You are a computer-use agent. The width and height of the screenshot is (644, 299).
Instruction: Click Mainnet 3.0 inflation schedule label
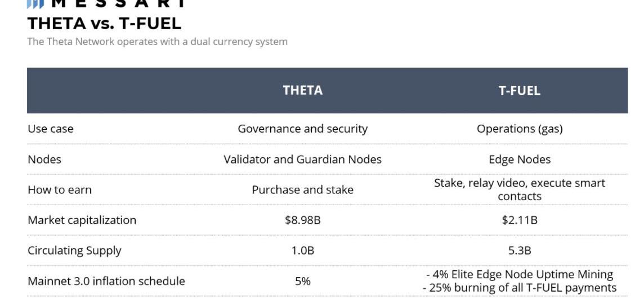tap(106, 281)
